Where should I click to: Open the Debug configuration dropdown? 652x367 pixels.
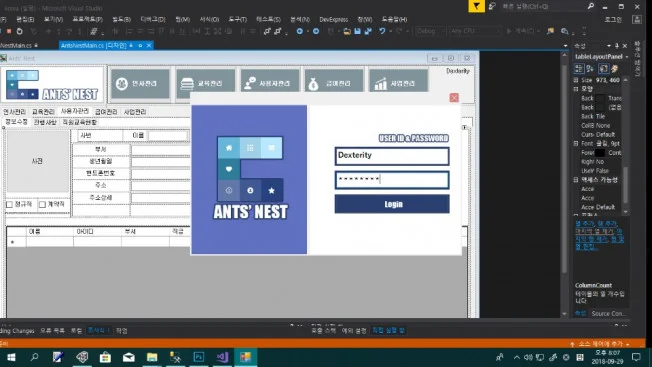click(430, 31)
